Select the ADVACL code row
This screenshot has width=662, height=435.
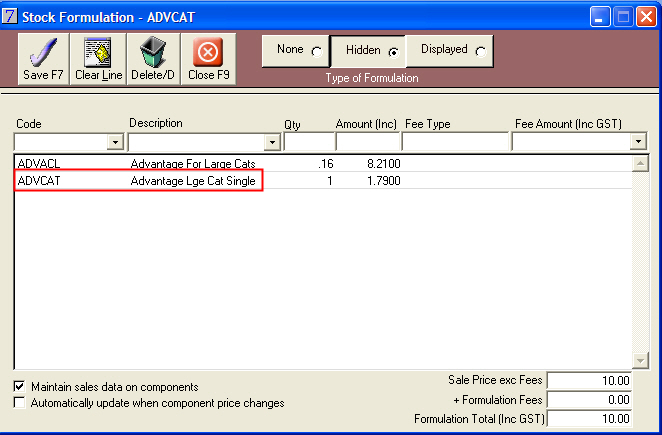point(323,163)
